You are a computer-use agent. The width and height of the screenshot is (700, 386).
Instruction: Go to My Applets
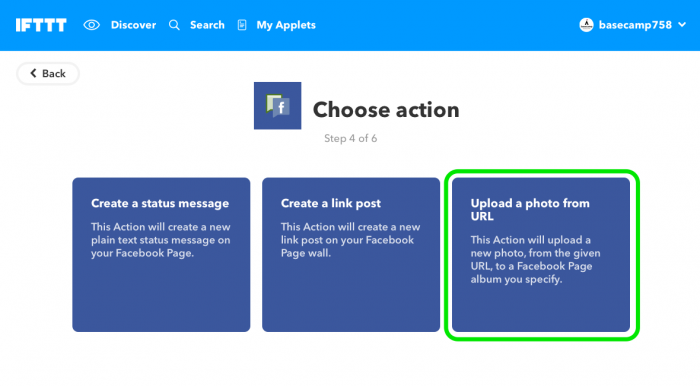click(286, 25)
